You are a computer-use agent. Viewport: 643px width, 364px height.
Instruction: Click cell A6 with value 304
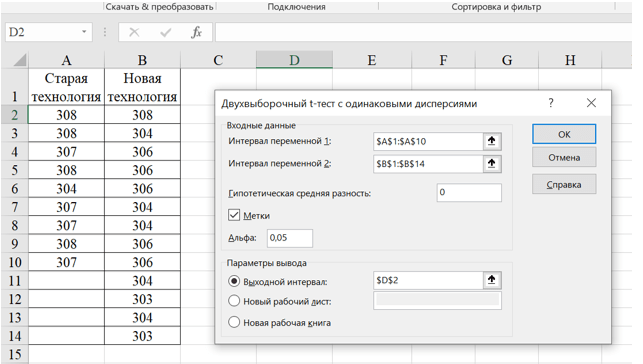(66, 189)
